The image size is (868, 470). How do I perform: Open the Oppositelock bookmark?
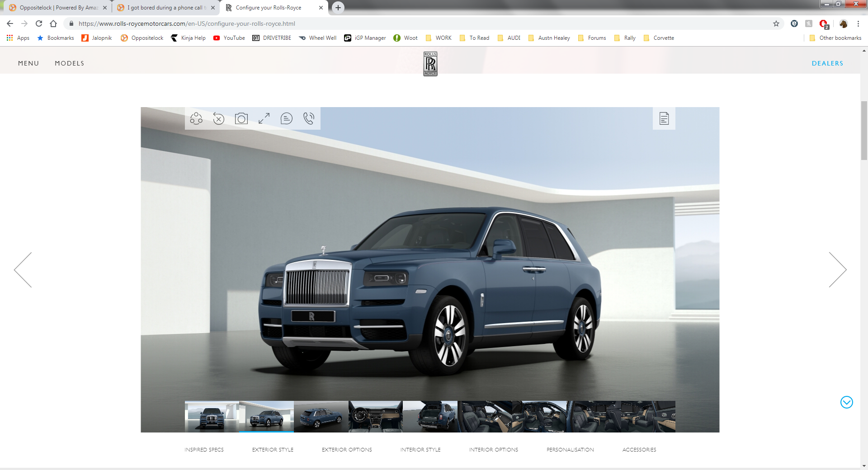click(142, 38)
